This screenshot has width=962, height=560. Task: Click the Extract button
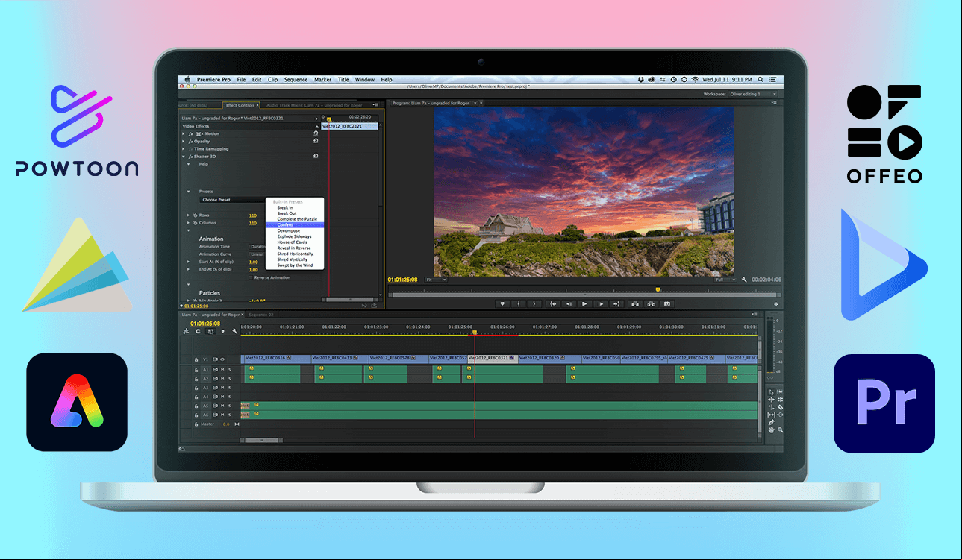point(651,303)
